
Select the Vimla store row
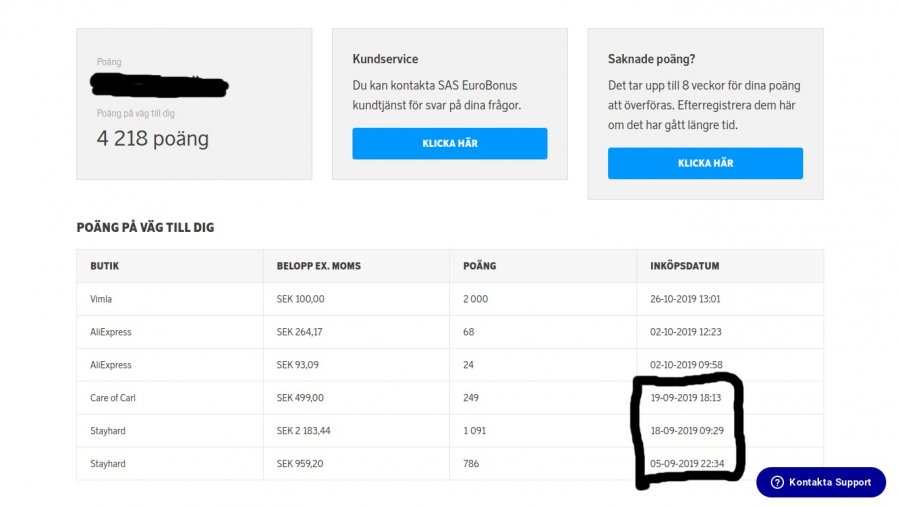pyautogui.click(x=101, y=299)
